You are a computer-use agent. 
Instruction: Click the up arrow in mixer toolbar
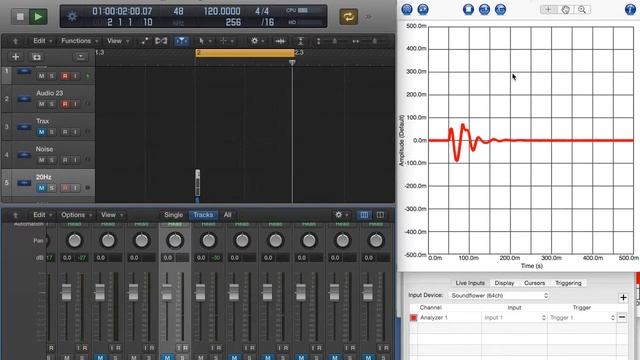point(16,215)
